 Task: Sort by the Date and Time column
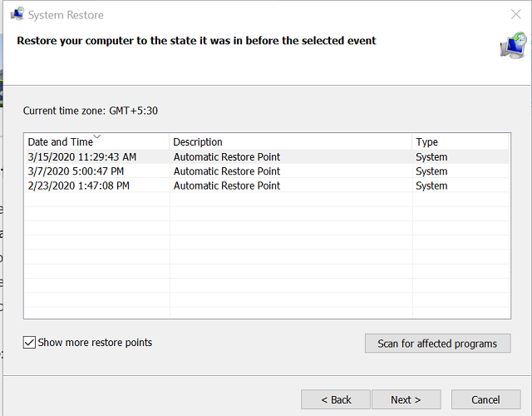coord(60,142)
